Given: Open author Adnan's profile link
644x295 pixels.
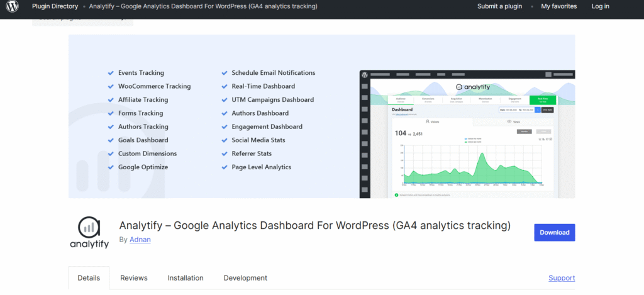Looking at the screenshot, I should pos(140,240).
